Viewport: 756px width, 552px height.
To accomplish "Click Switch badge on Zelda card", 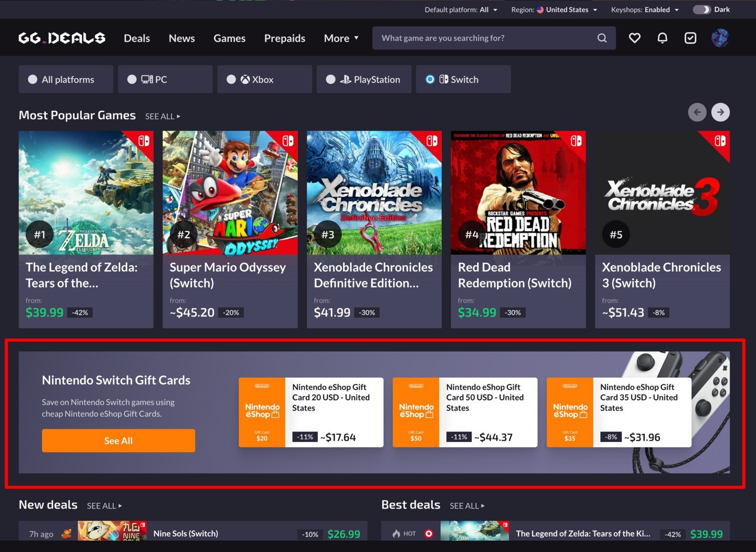I will coord(144,141).
